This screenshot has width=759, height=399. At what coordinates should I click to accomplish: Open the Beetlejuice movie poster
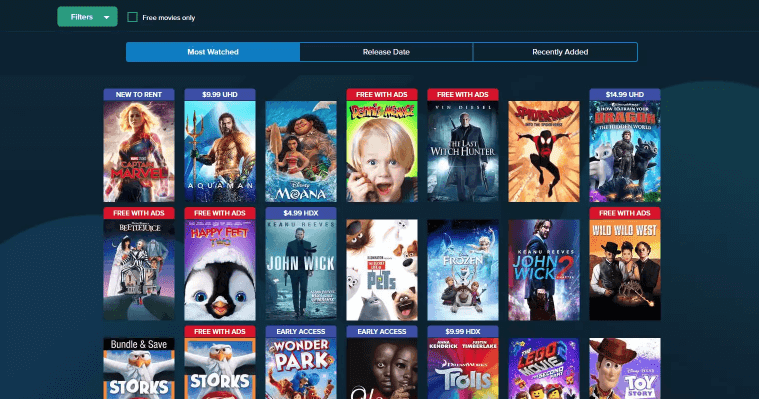tap(139, 270)
